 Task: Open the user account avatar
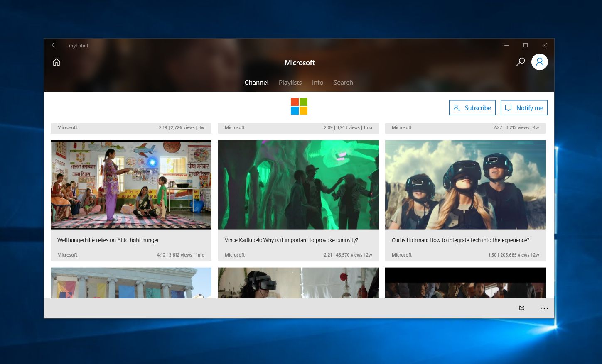click(x=539, y=62)
